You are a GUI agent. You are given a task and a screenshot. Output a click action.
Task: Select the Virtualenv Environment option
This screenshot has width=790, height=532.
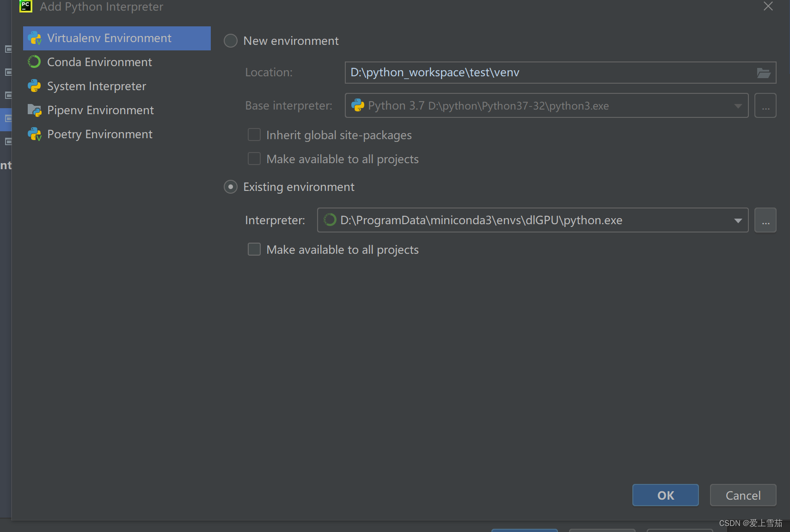[x=109, y=38]
